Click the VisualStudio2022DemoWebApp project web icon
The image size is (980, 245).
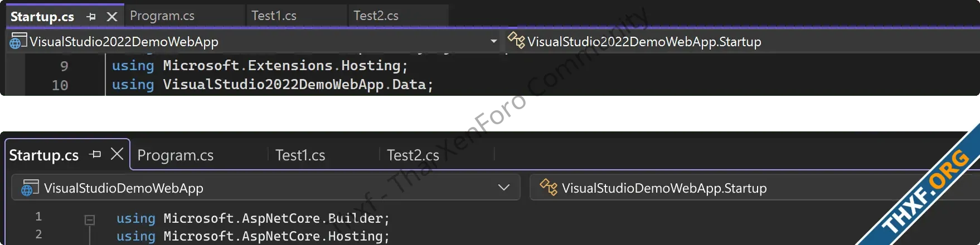tap(18, 41)
